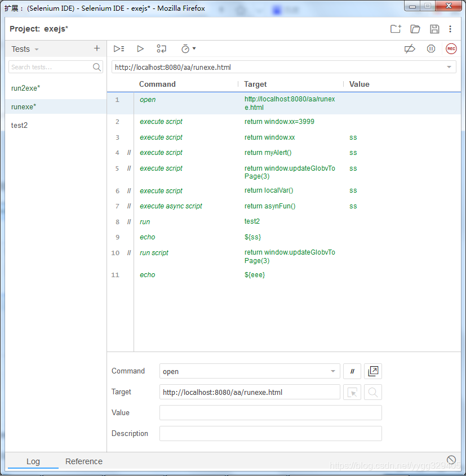Switch to the Log tab
This screenshot has height=476, width=466.
point(33,461)
